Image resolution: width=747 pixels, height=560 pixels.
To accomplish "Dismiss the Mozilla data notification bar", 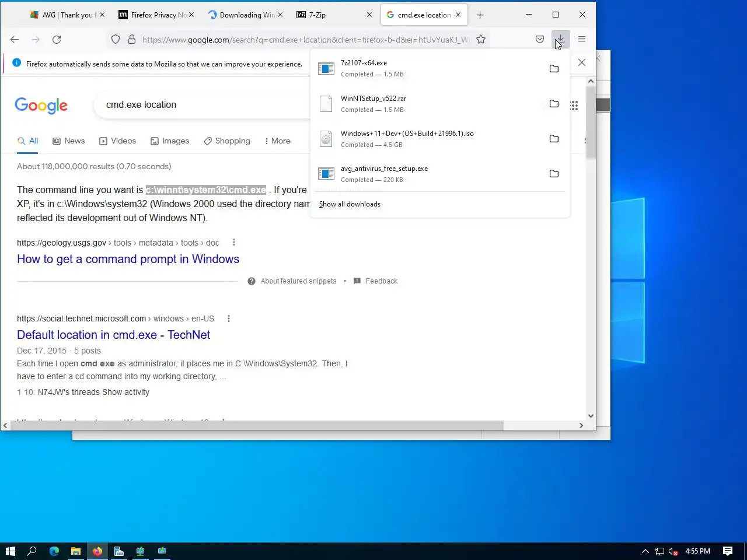I will point(582,62).
